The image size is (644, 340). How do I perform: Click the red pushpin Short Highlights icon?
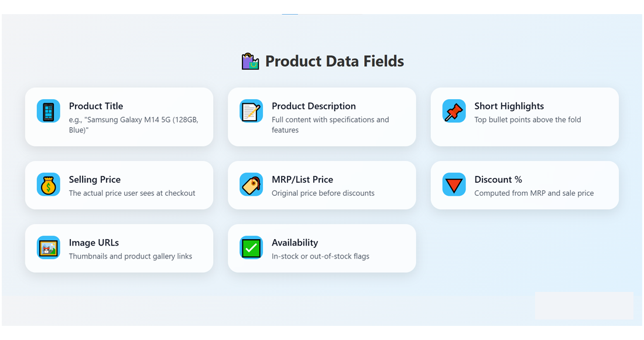pyautogui.click(x=454, y=111)
